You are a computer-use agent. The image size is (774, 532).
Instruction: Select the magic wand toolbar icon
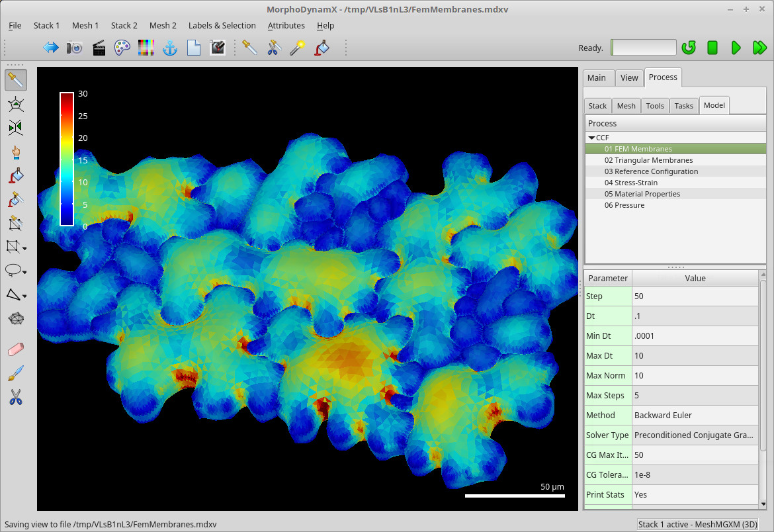[296, 47]
